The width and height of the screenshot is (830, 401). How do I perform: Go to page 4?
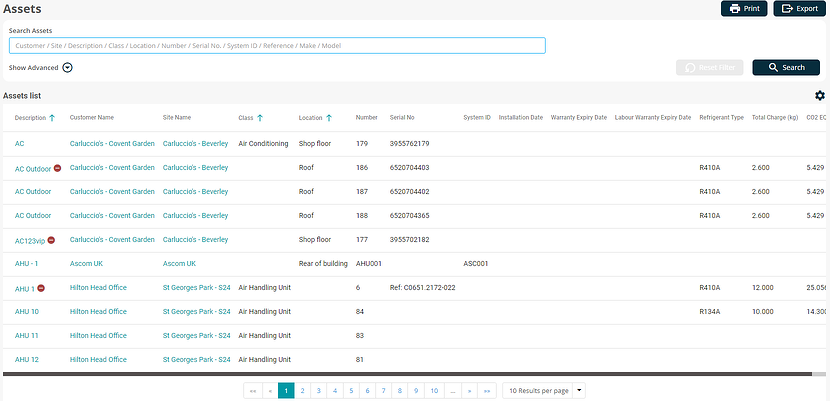pos(335,391)
